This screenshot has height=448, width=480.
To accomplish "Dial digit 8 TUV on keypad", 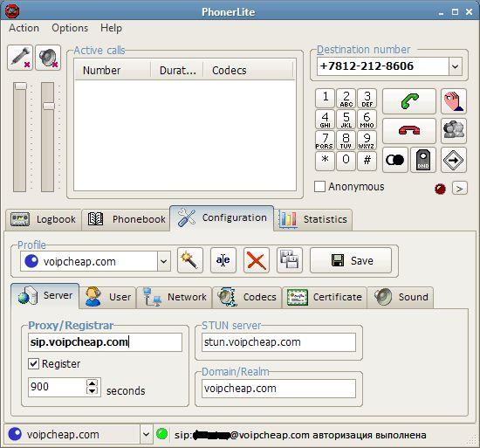I will point(346,140).
